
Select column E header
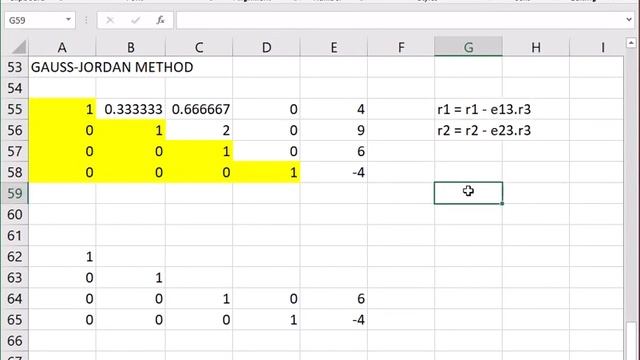(333, 47)
